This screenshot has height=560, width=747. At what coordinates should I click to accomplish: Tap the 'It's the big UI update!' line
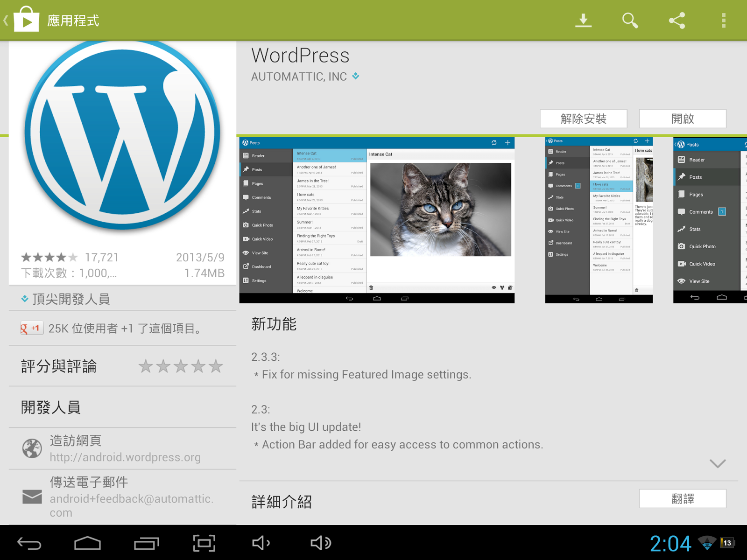[306, 427]
